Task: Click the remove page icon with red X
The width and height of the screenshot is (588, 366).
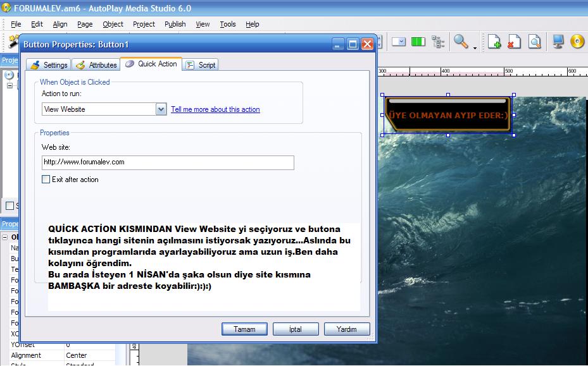Action: tap(514, 42)
